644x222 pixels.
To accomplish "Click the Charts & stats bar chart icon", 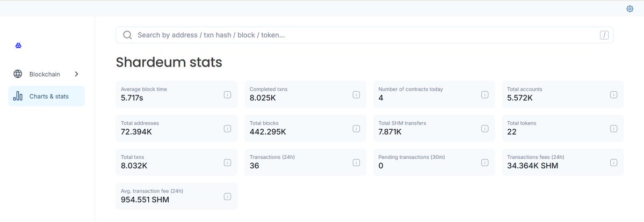I will click(x=18, y=96).
